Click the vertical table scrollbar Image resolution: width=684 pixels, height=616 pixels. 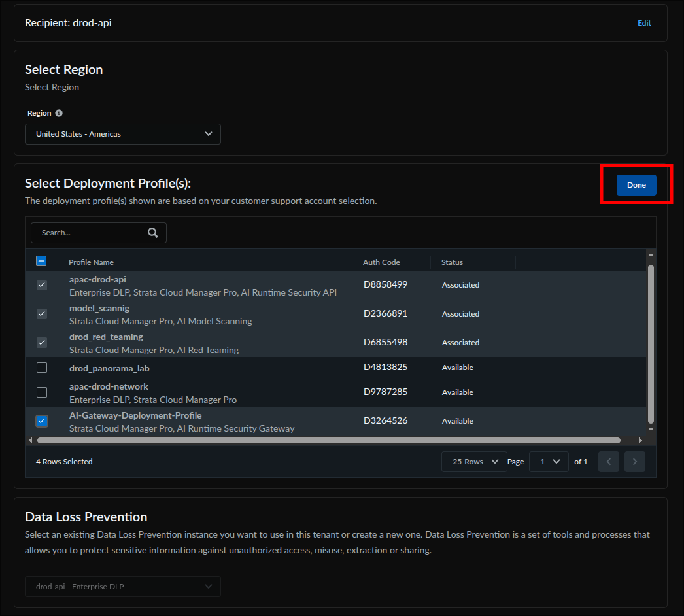point(651,344)
